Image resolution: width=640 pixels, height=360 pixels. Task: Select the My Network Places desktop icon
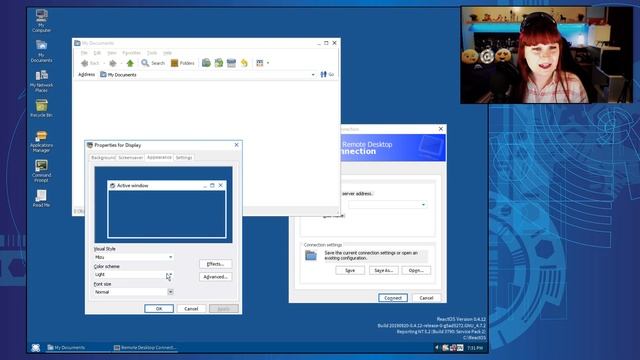(42, 81)
